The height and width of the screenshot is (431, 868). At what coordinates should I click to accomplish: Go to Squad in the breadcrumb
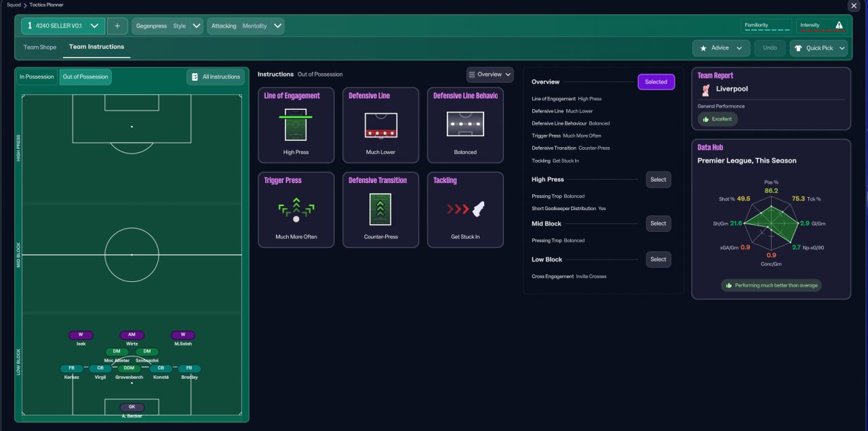pyautogui.click(x=14, y=5)
